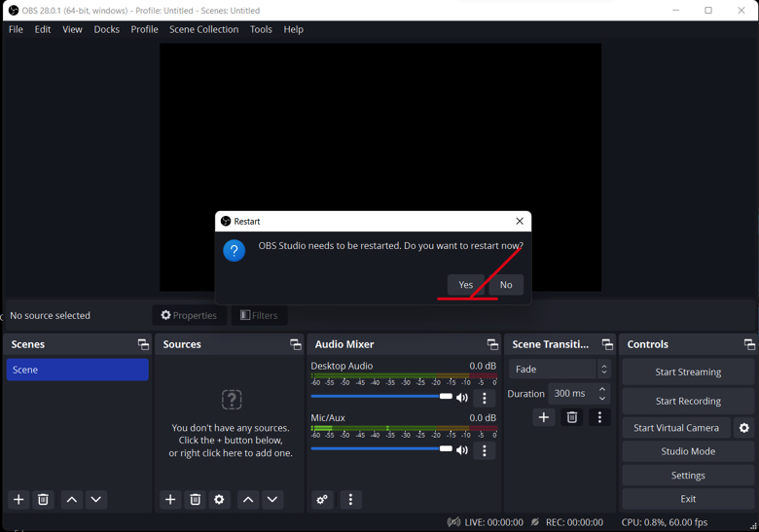Expand the Fade transition dropdown
The width and height of the screenshot is (759, 532).
point(560,369)
